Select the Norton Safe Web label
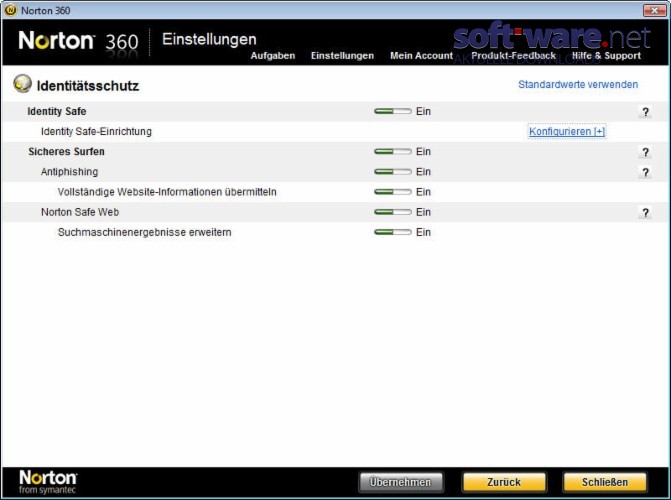This screenshot has height=500, width=671. [80, 212]
